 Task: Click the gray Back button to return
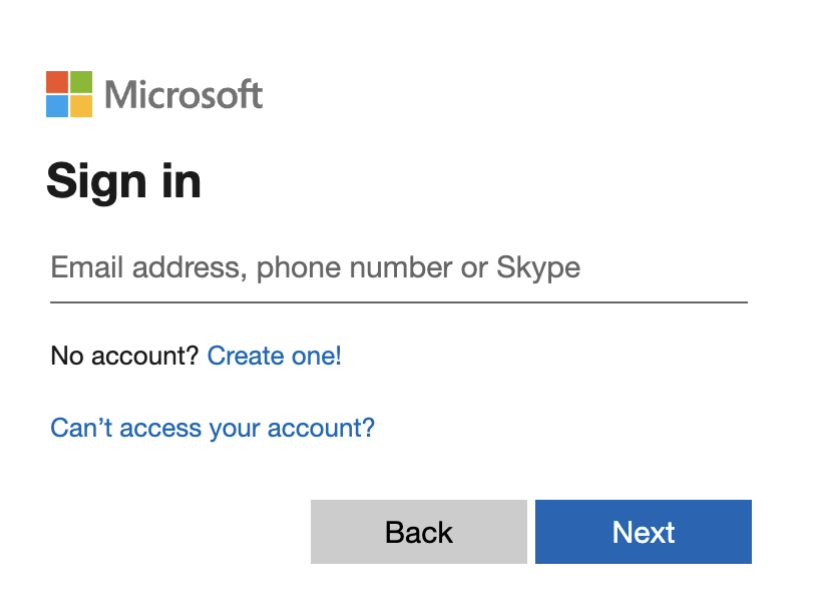coord(418,532)
